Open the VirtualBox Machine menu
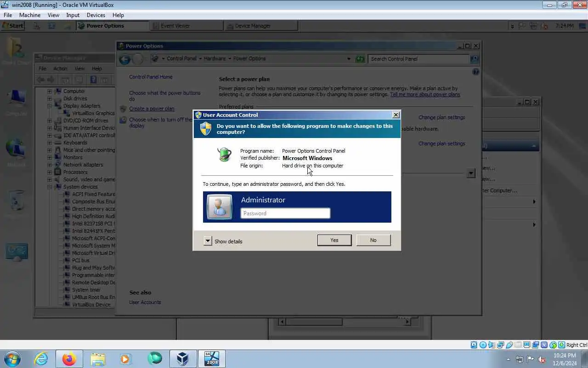This screenshot has width=588, height=368. click(30, 15)
